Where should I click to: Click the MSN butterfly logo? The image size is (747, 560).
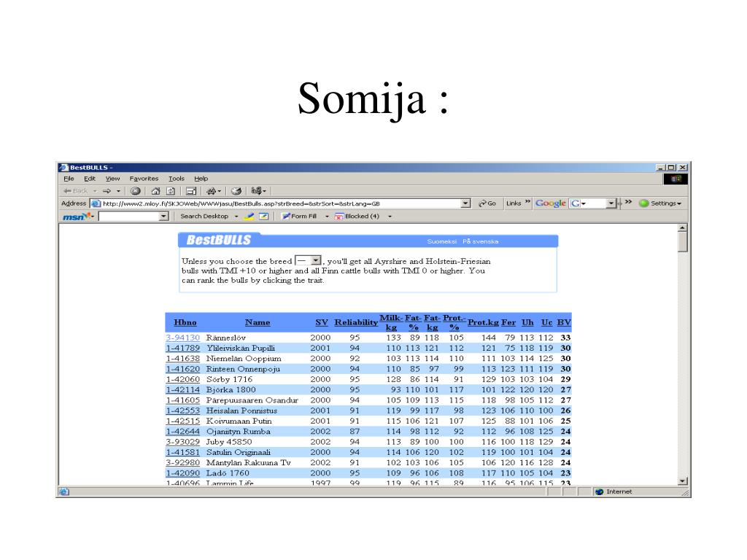76,217
